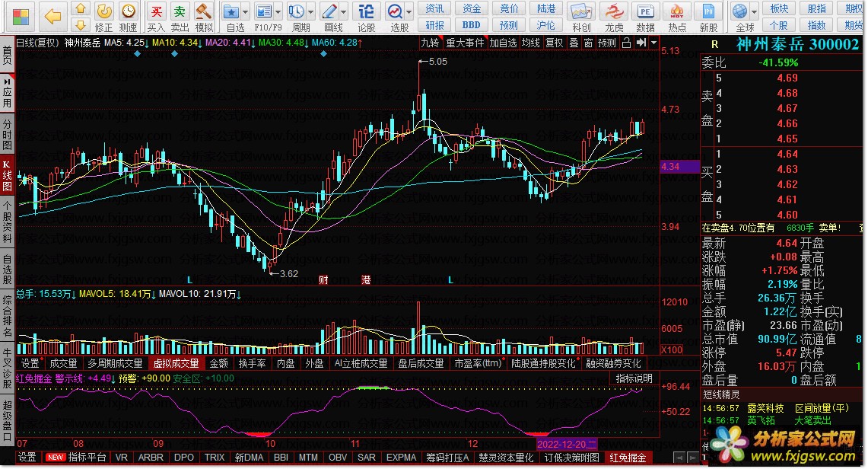Screen dimensions: 868x469
Task: Click the jump-to-end arrow in chart header
Action: (x=641, y=43)
